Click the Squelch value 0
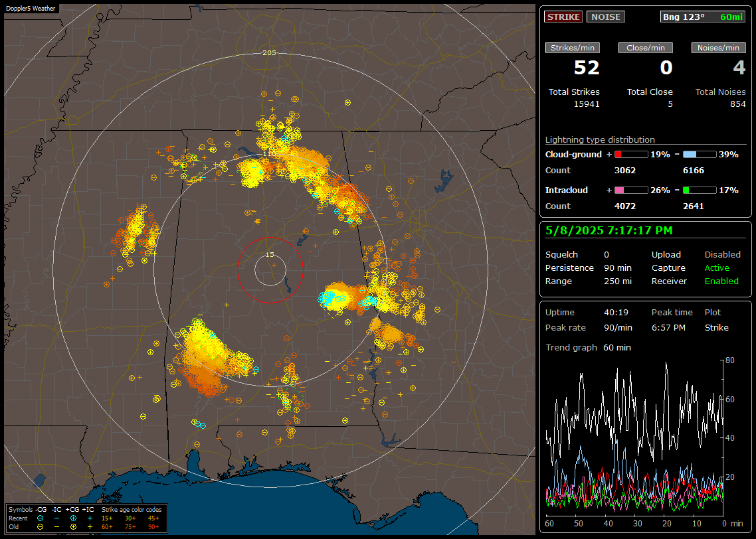This screenshot has height=539, width=756. (607, 255)
